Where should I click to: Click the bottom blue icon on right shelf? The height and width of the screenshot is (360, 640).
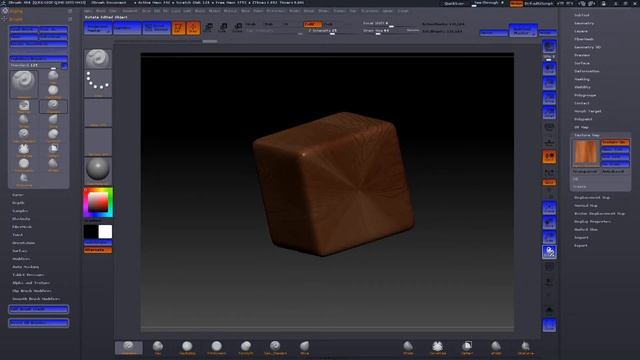click(x=549, y=325)
